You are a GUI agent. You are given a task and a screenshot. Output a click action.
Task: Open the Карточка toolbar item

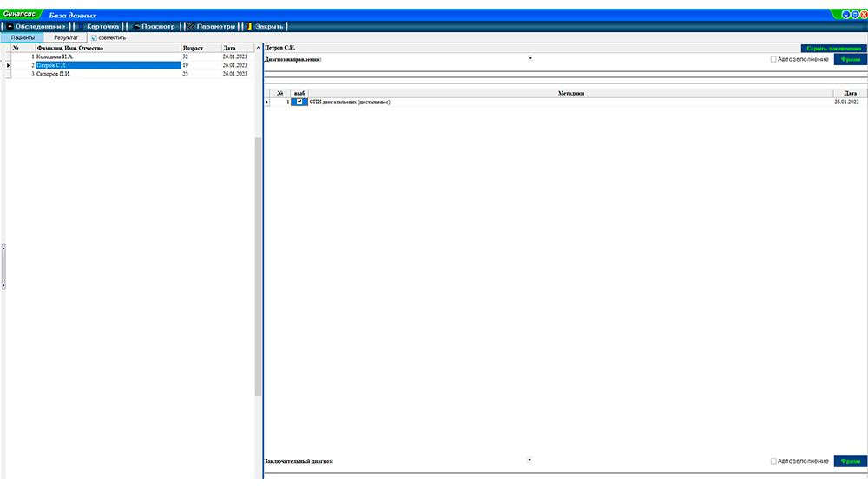pyautogui.click(x=99, y=27)
